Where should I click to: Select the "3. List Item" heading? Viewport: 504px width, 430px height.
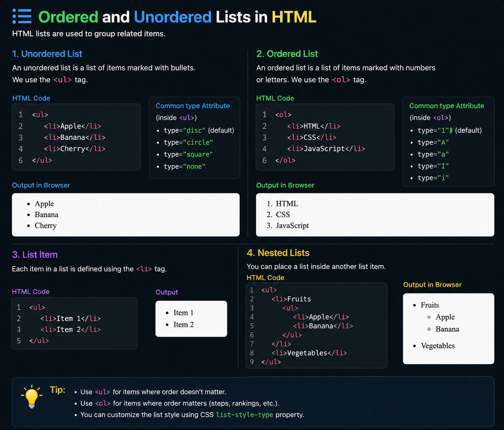click(x=35, y=255)
